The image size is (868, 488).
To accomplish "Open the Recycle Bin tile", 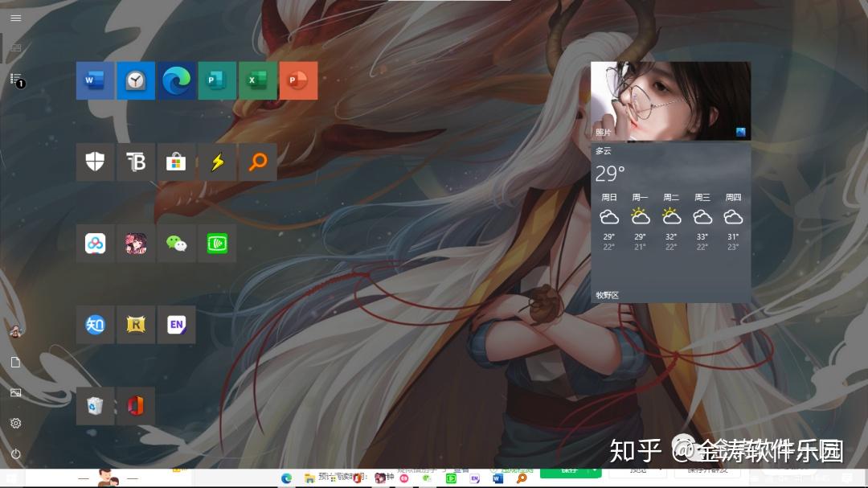I will tap(95, 406).
